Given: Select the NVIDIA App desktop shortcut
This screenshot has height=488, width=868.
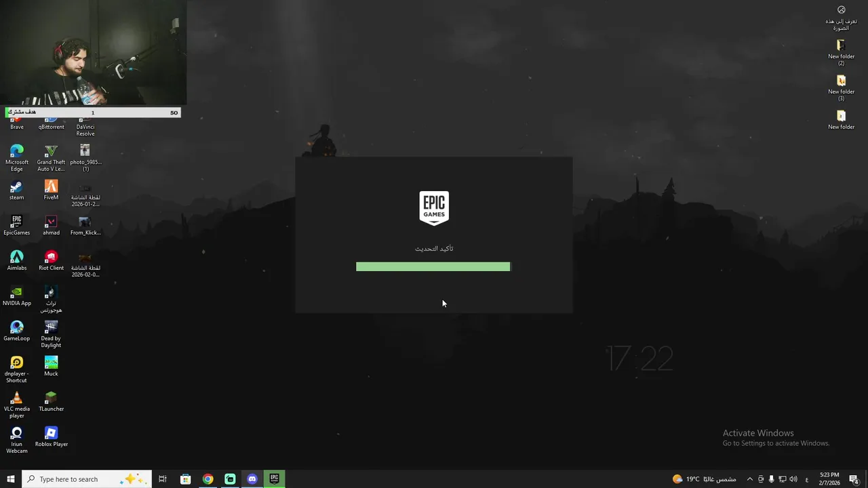Looking at the screenshot, I should click(x=17, y=296).
